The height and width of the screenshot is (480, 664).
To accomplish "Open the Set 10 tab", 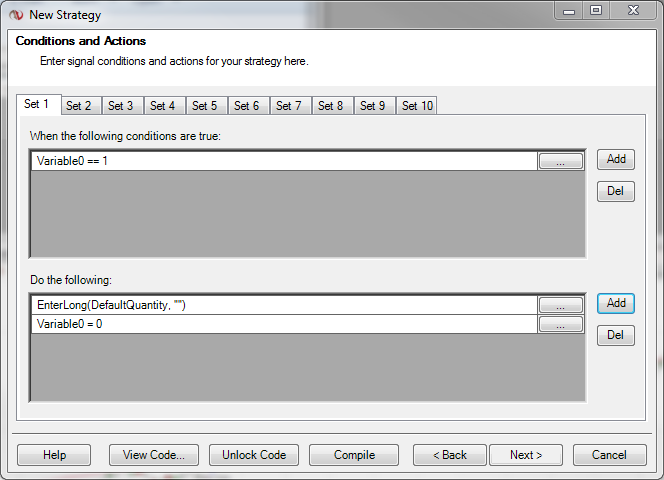I will (417, 106).
